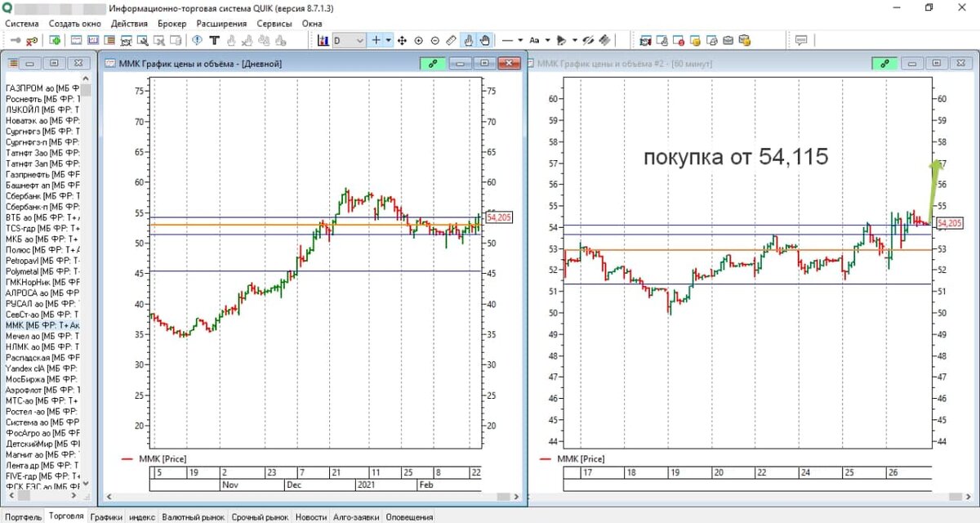The height and width of the screenshot is (523, 980).
Task: Click the hide drawings crossed-eye icon
Action: pos(588,40)
